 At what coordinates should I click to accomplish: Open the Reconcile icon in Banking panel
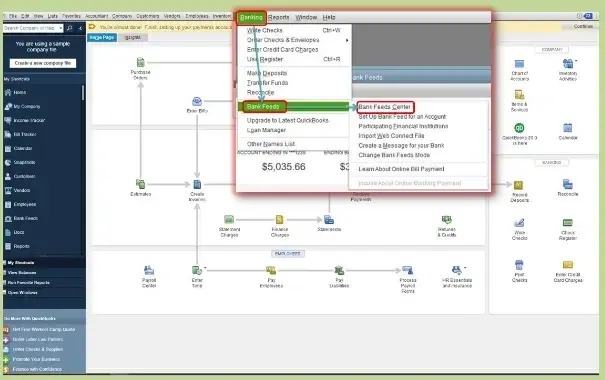568,184
